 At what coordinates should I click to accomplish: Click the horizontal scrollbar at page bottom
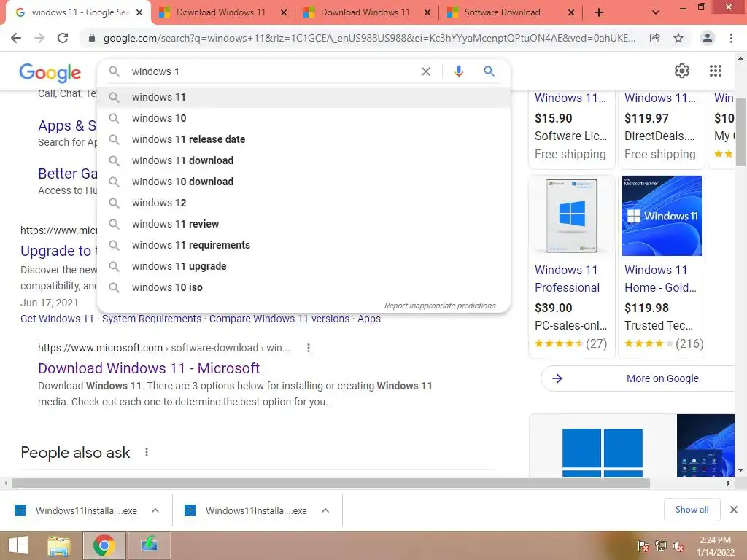[331, 483]
